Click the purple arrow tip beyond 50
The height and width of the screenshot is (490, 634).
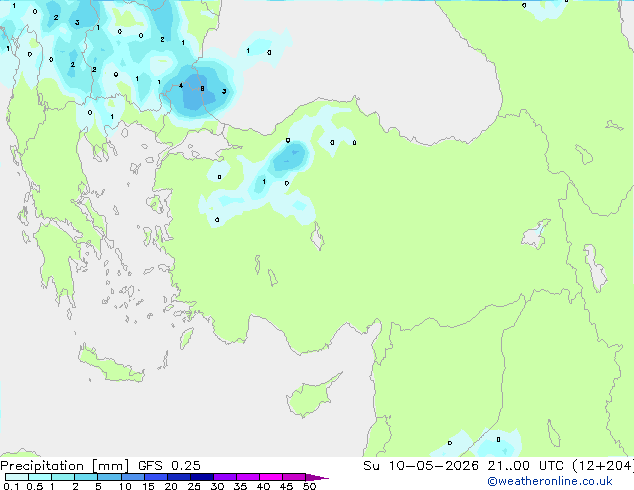pyautogui.click(x=317, y=477)
